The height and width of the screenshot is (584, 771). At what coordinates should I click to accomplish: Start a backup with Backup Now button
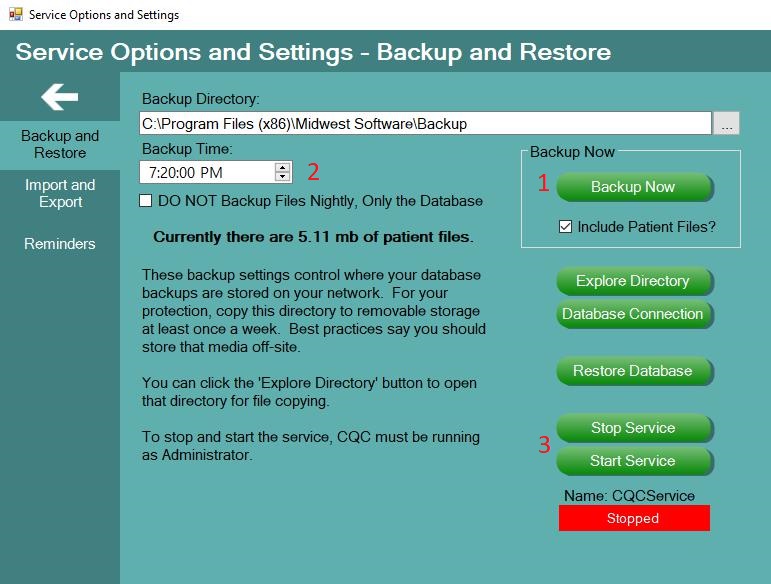(x=633, y=187)
